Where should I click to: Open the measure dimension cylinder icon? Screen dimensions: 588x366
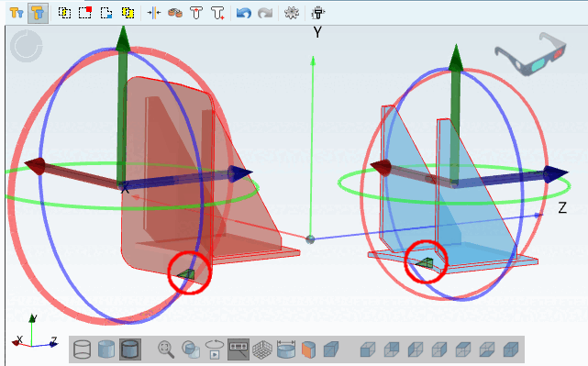(286, 349)
